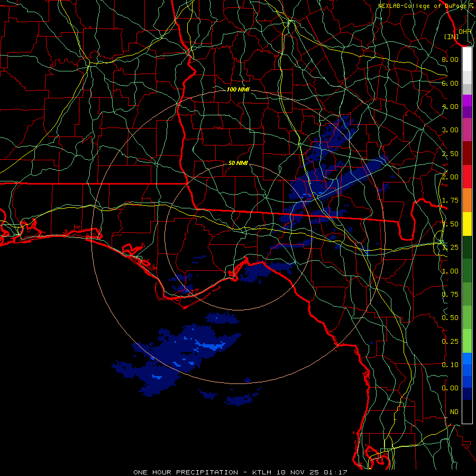Click the 'OHA' product code label
This screenshot has width=476, height=476.
pos(465,31)
